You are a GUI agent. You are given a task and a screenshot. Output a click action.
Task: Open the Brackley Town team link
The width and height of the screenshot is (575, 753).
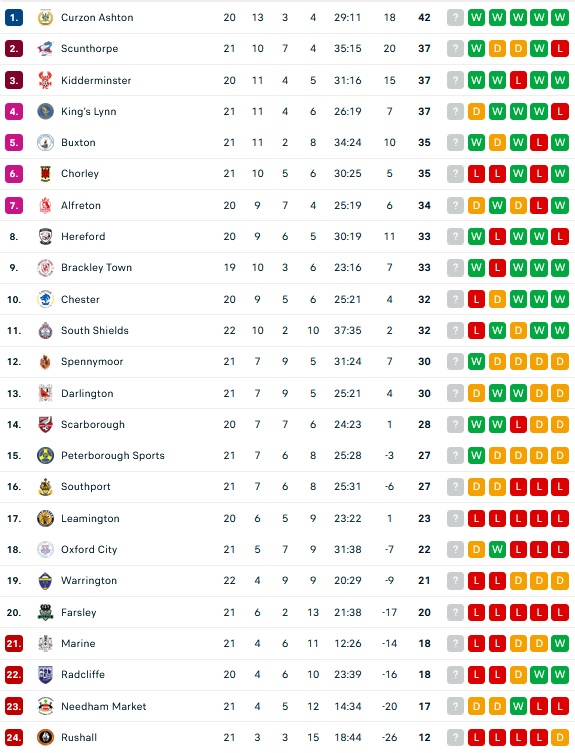(x=96, y=267)
